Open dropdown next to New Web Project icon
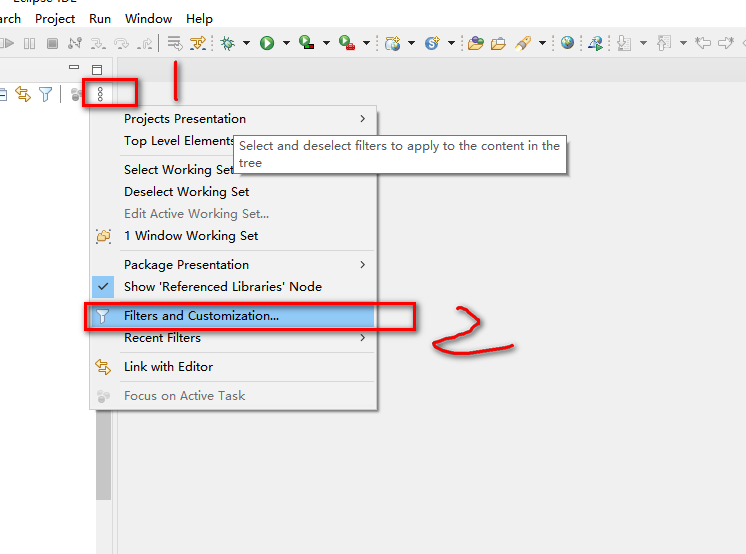The image size is (746, 554). click(x=412, y=43)
